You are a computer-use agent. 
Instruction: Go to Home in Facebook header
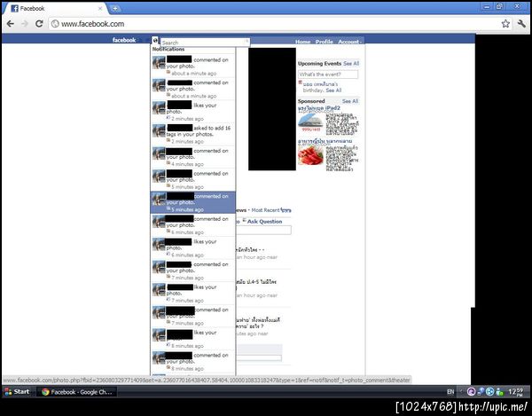coord(302,42)
